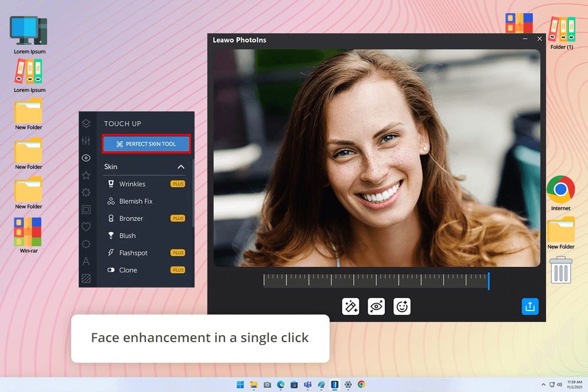This screenshot has width=588, height=392.
Task: Open Microsoft Store from taskbar
Action: click(295, 385)
